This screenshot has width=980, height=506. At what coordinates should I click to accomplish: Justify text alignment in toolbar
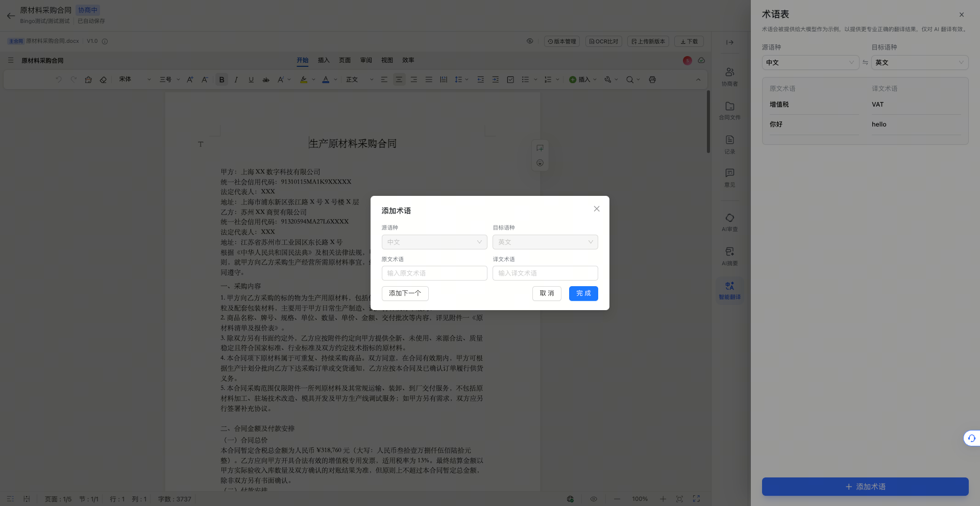point(429,80)
